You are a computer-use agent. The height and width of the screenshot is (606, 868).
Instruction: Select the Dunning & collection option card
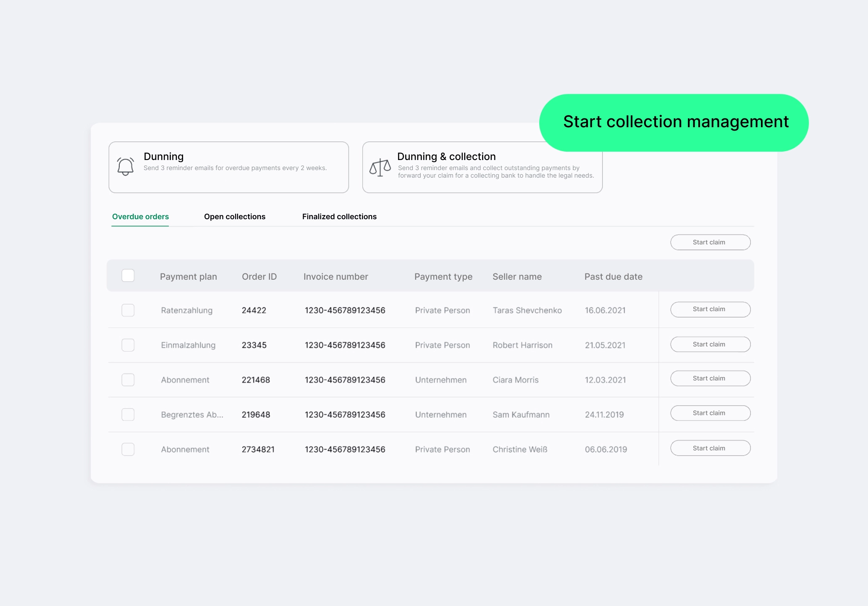(x=482, y=168)
